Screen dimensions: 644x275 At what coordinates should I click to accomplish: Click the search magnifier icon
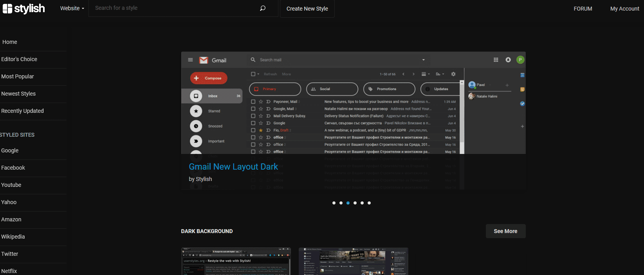263,8
